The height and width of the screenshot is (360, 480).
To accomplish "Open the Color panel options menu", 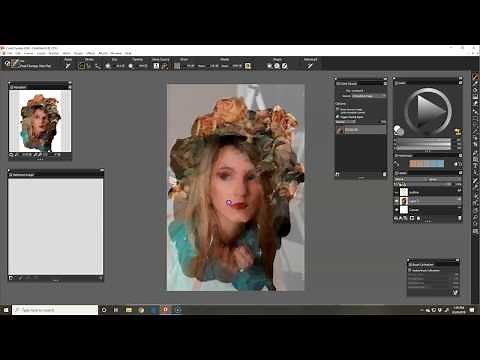I will point(460,83).
